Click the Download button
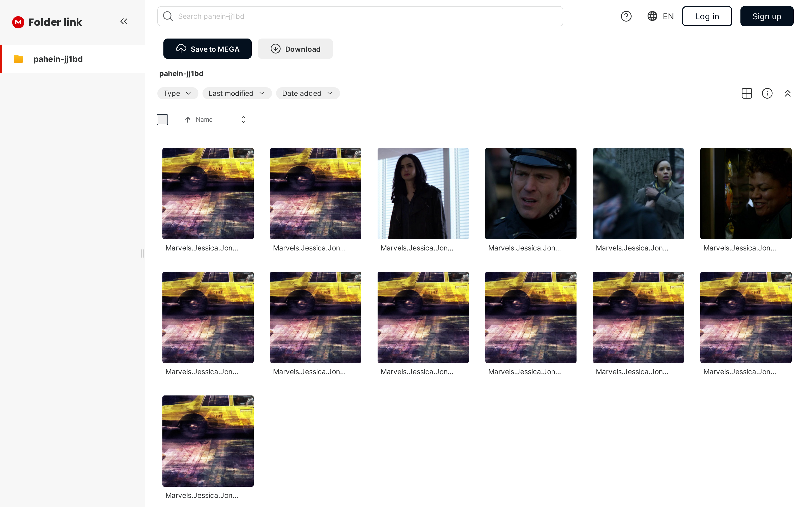This screenshot has width=812, height=507. (295, 49)
